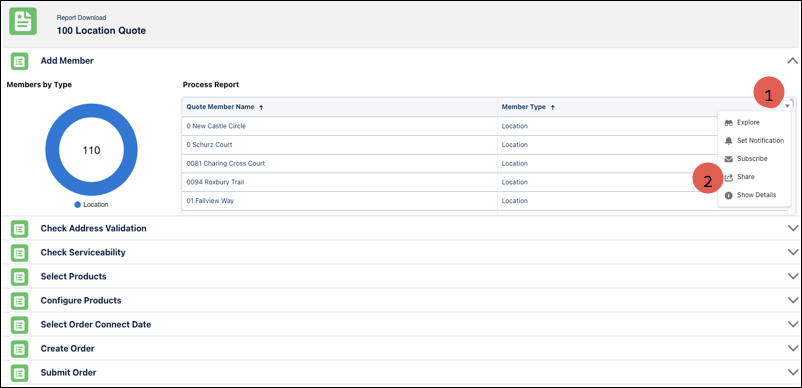Collapse the Add Member section chevron
This screenshot has width=802, height=388.
(792, 61)
